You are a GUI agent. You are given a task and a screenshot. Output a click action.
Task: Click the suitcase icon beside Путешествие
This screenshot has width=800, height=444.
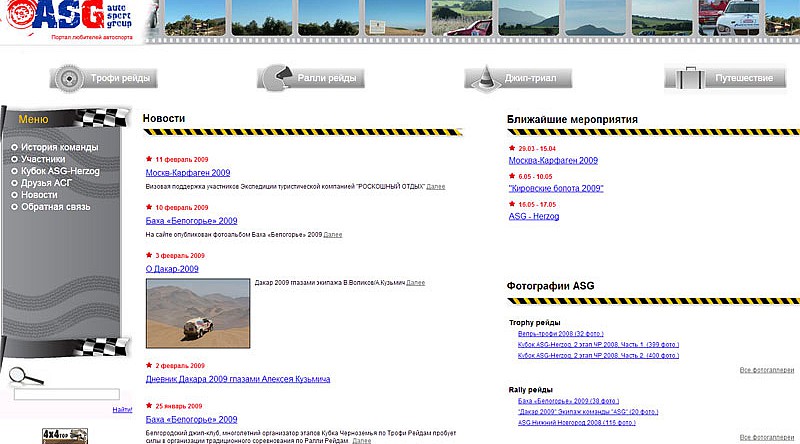coord(686,78)
